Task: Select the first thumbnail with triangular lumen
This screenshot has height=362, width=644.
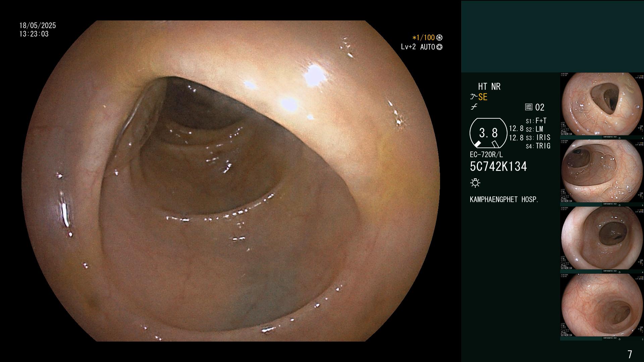Action: (x=602, y=104)
